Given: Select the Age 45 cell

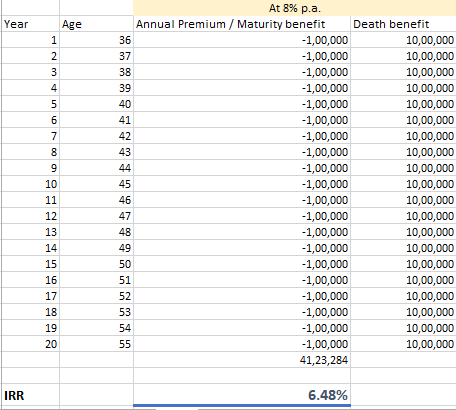Looking at the screenshot, I should pos(96,184).
